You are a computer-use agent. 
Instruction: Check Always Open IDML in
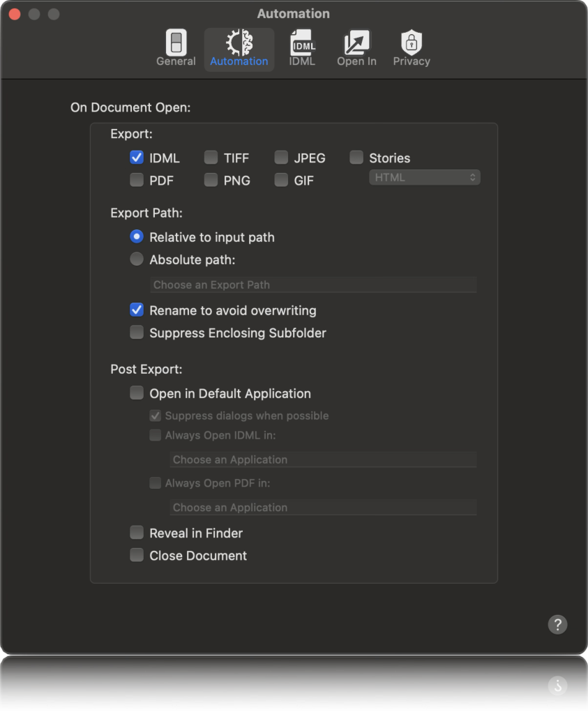[x=156, y=435]
